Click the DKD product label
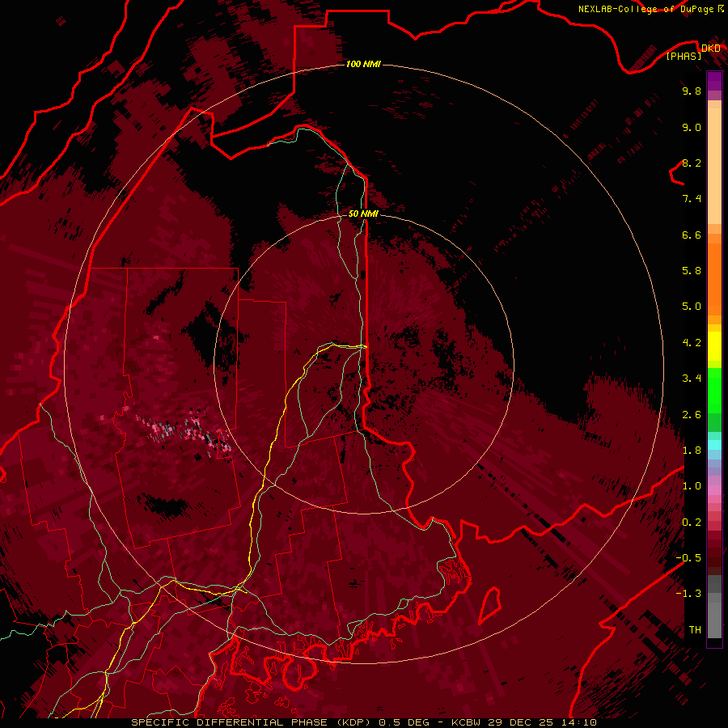The image size is (728, 728). coord(711,49)
